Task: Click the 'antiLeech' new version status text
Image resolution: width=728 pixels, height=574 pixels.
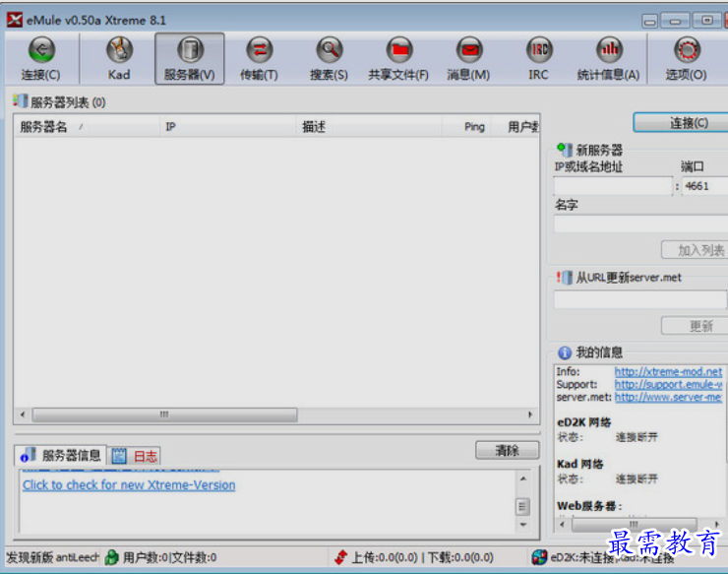Action: coord(52,557)
